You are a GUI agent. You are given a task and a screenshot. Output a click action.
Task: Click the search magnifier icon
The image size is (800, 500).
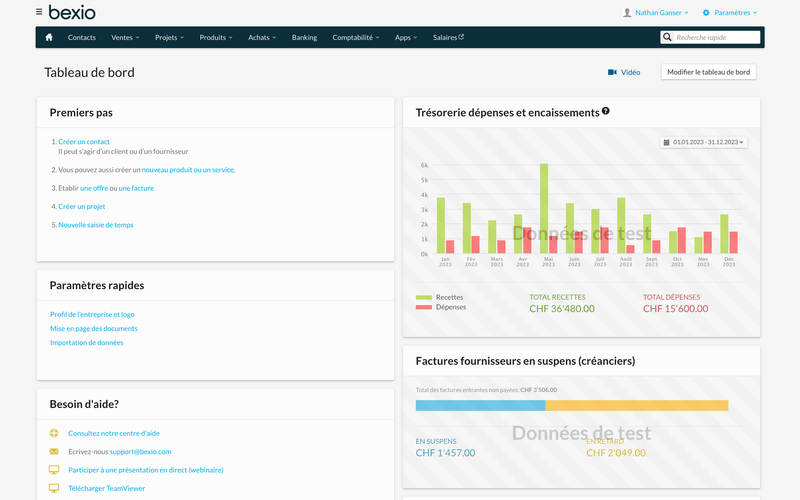(668, 37)
